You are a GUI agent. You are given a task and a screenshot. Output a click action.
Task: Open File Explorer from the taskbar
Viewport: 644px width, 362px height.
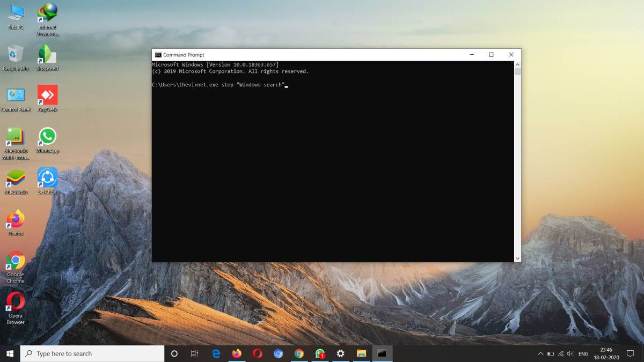(x=361, y=353)
